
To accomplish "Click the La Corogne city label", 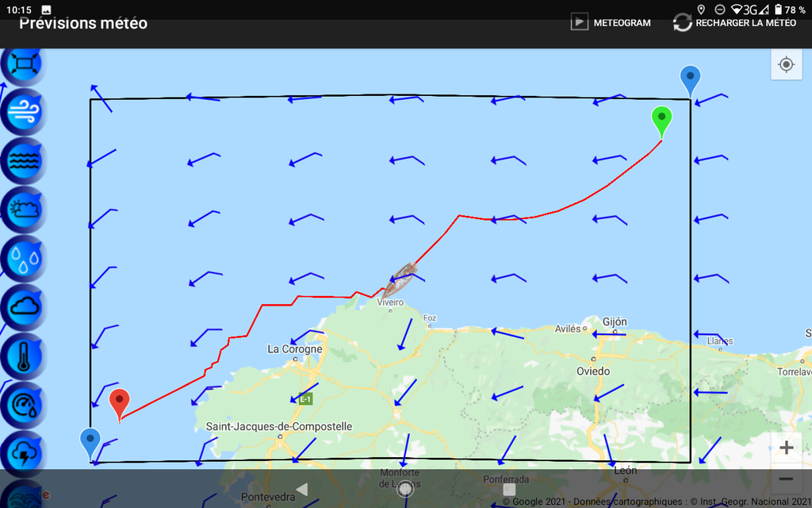I will click(295, 349).
